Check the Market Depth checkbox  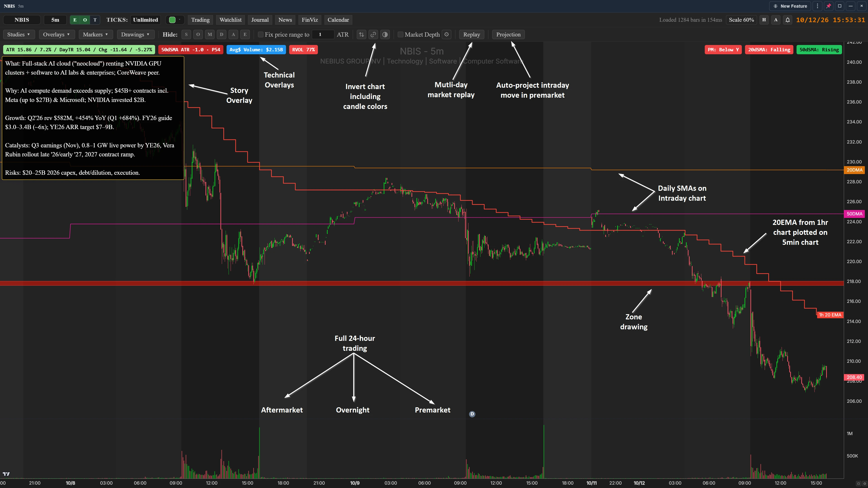coord(400,34)
